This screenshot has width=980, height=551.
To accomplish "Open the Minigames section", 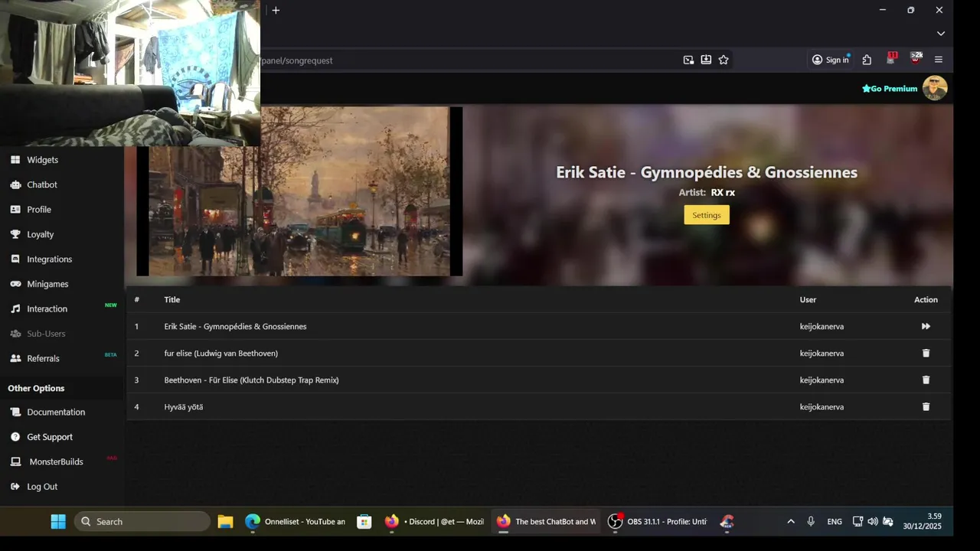I will pyautogui.click(x=47, y=284).
